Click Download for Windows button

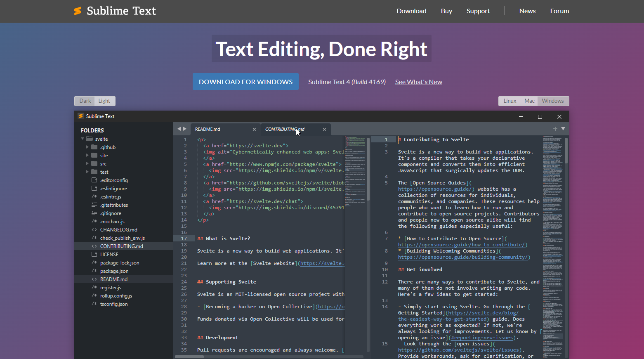[x=245, y=82]
